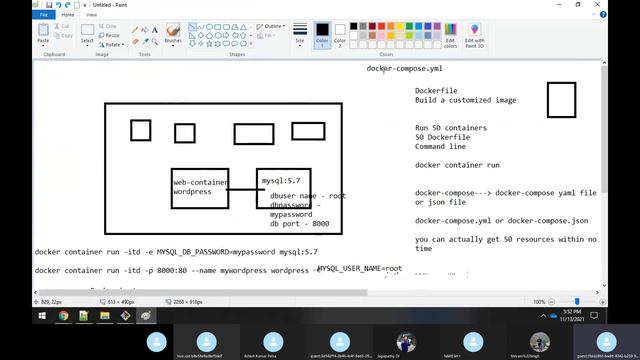The height and width of the screenshot is (360, 640).
Task: Click the Paint app taskbar icon
Action: pos(146,316)
